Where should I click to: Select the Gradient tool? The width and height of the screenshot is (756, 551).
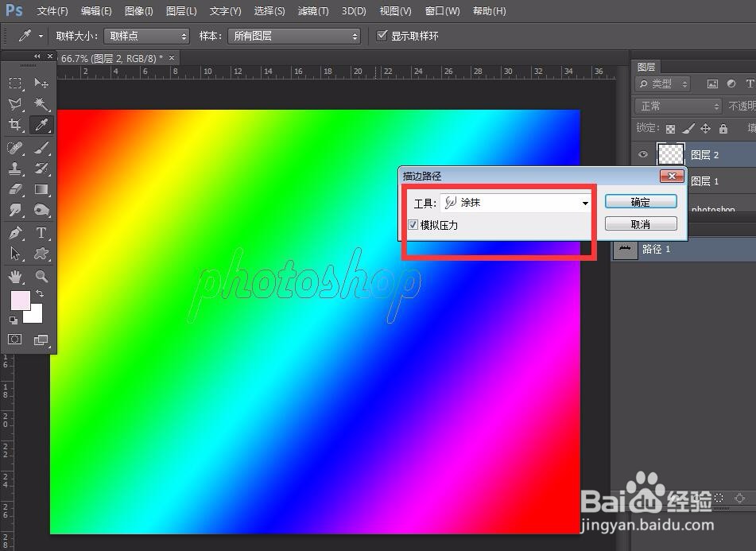(x=41, y=189)
